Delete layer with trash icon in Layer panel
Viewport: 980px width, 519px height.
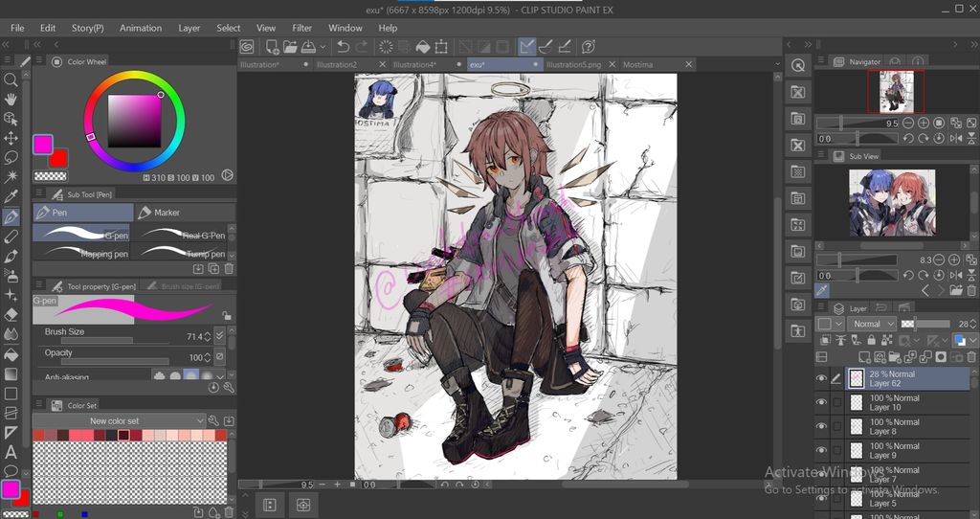(971, 357)
